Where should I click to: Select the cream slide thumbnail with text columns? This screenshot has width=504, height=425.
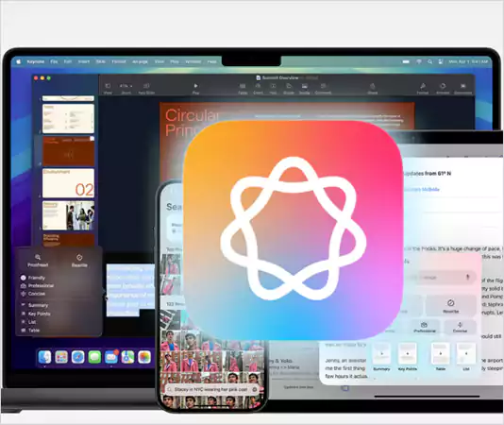tap(69, 118)
